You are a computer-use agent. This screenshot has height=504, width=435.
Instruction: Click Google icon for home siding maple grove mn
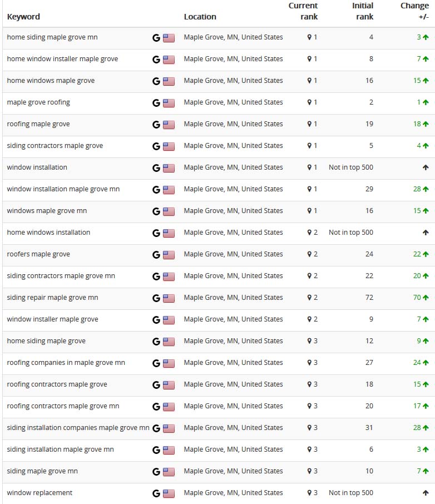click(156, 38)
